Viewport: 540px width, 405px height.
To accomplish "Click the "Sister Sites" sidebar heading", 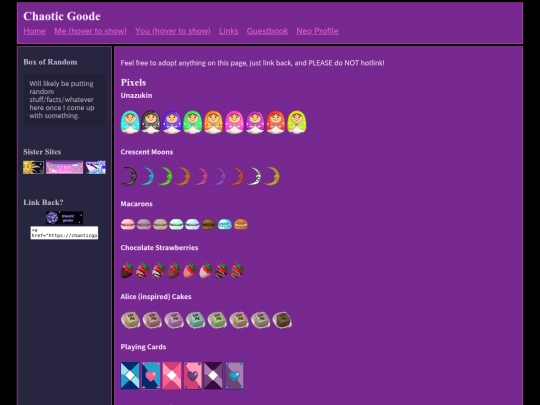I will click(x=42, y=152).
